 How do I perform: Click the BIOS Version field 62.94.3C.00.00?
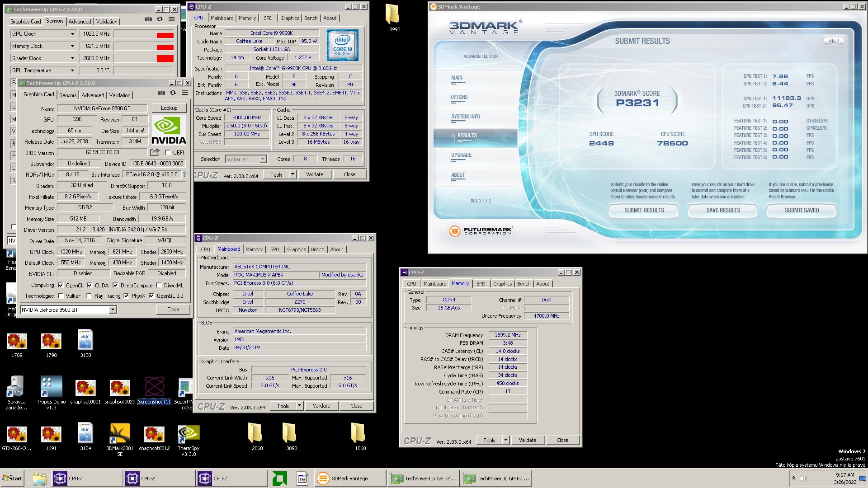[103, 153]
